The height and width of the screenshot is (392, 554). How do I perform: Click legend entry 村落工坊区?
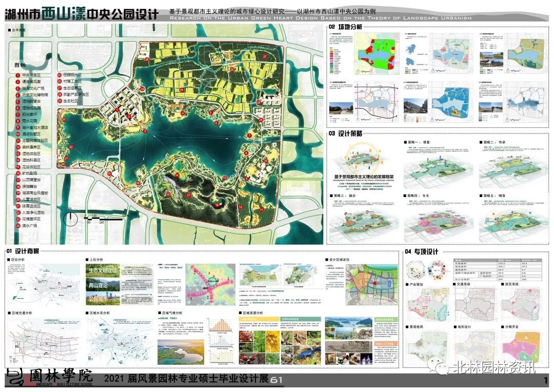point(69,82)
